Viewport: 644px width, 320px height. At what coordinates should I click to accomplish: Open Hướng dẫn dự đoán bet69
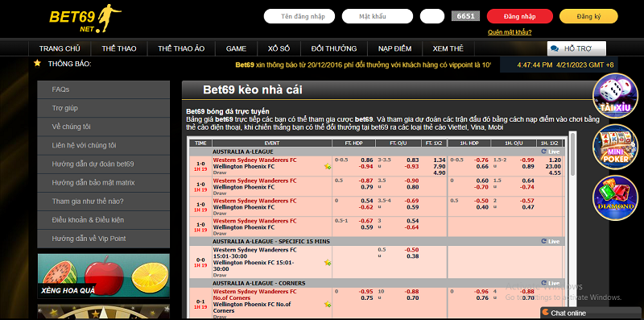[x=104, y=164]
